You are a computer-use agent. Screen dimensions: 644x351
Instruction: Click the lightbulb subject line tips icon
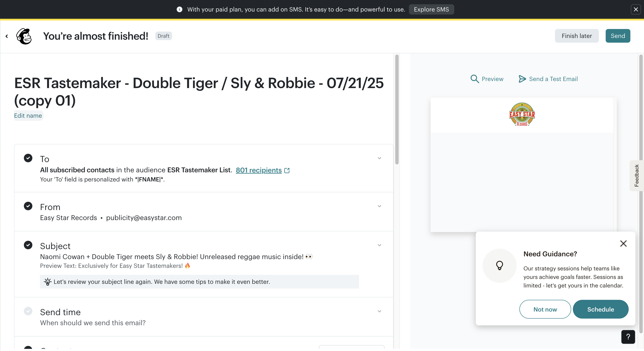(x=47, y=282)
